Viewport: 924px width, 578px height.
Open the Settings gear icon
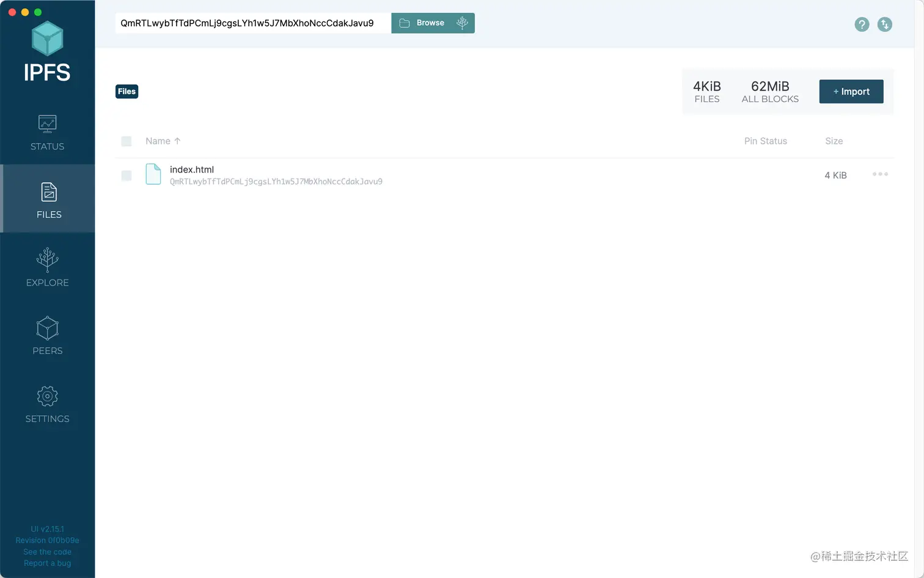[x=47, y=396]
